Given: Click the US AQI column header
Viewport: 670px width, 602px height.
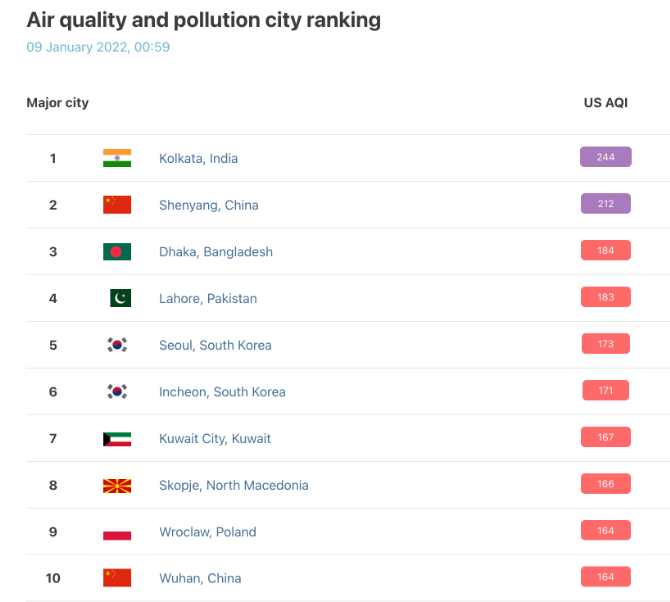Looking at the screenshot, I should 605,103.
